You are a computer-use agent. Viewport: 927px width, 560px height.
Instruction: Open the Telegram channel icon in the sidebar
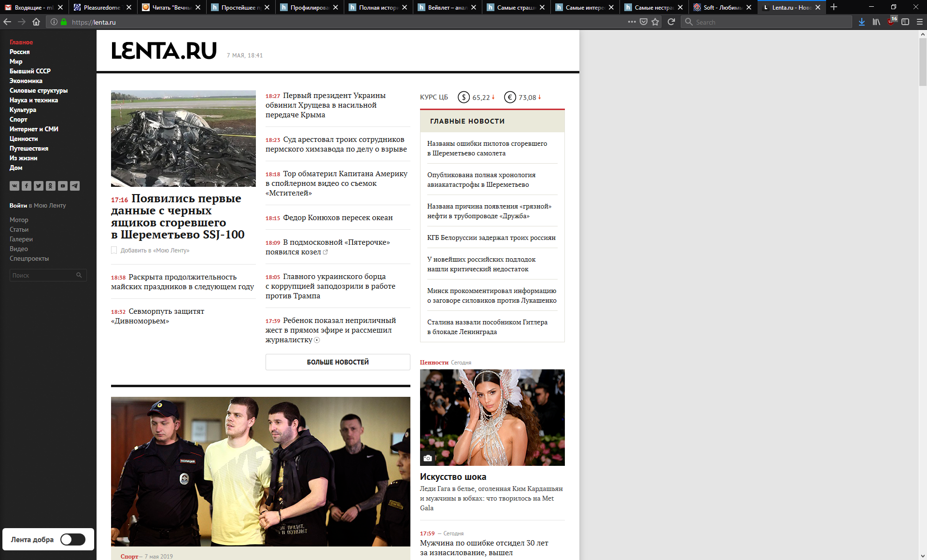coord(75,186)
